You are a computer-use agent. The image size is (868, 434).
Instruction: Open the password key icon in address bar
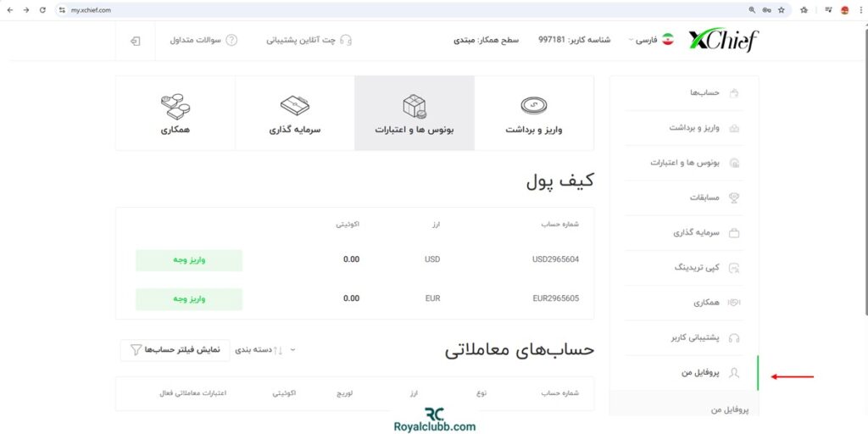point(766,10)
